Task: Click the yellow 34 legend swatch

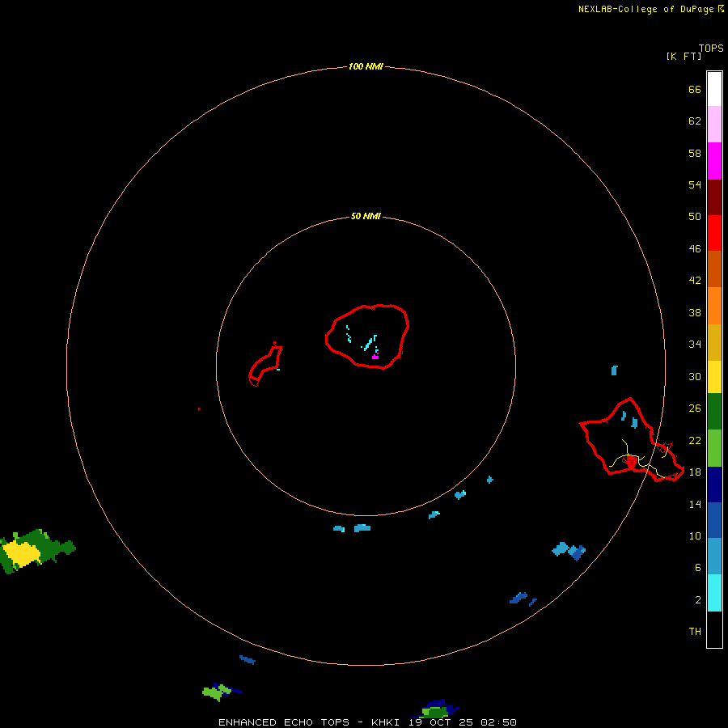Action: tap(714, 377)
